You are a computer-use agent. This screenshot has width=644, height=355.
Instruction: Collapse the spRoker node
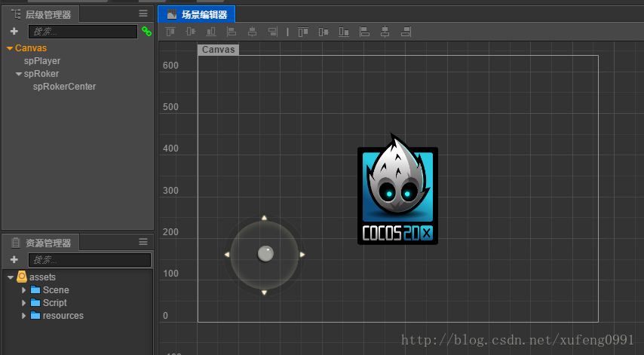tap(19, 74)
